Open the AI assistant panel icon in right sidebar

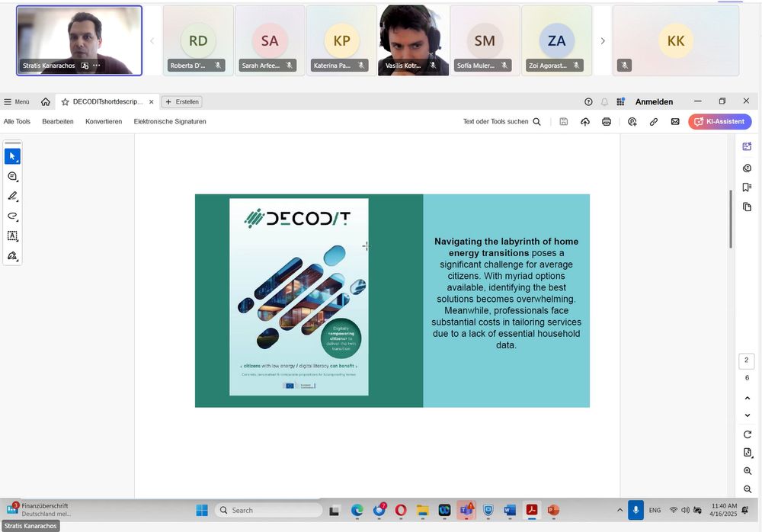(x=748, y=146)
